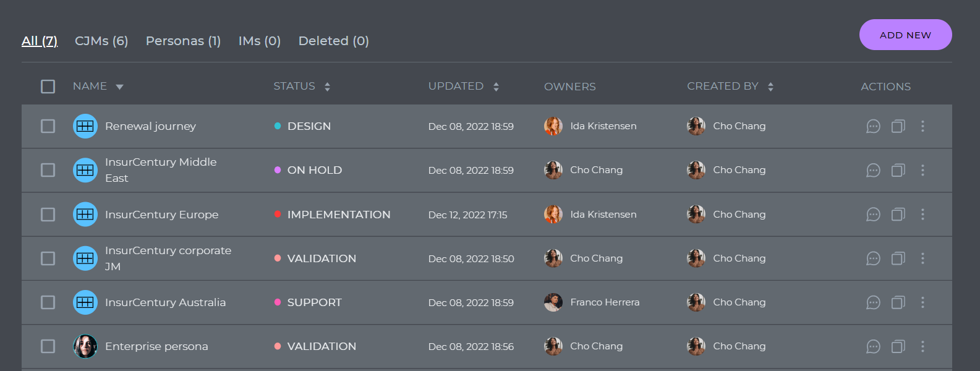
Task: Sort by Name using the arrow
Action: 120,87
